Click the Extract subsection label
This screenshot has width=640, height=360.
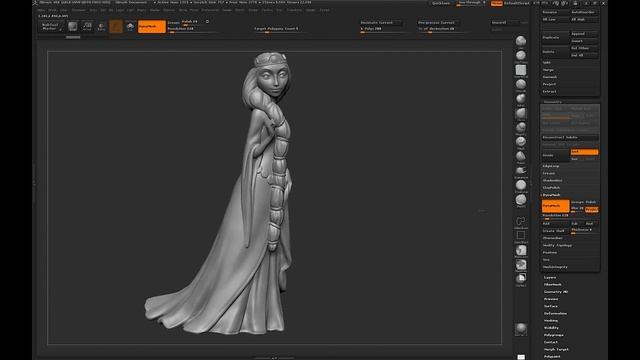[x=549, y=91]
